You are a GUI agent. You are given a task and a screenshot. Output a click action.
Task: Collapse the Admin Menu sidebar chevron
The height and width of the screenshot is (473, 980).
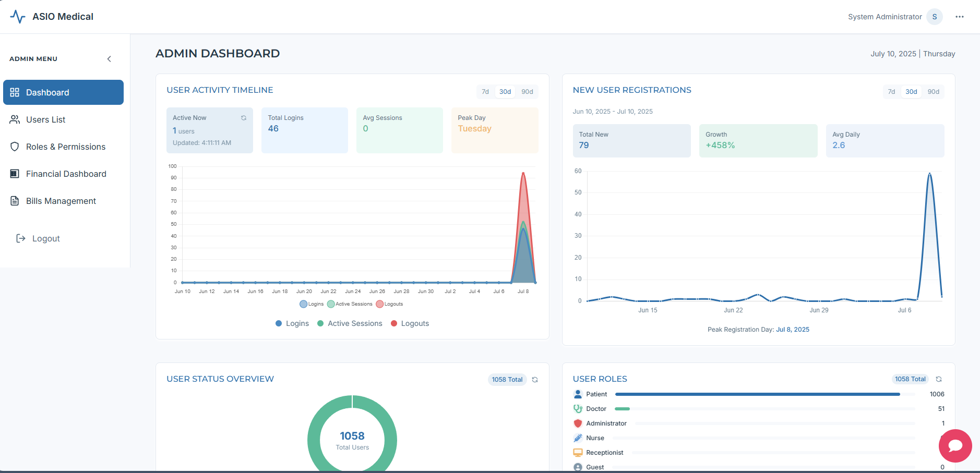[x=109, y=59]
